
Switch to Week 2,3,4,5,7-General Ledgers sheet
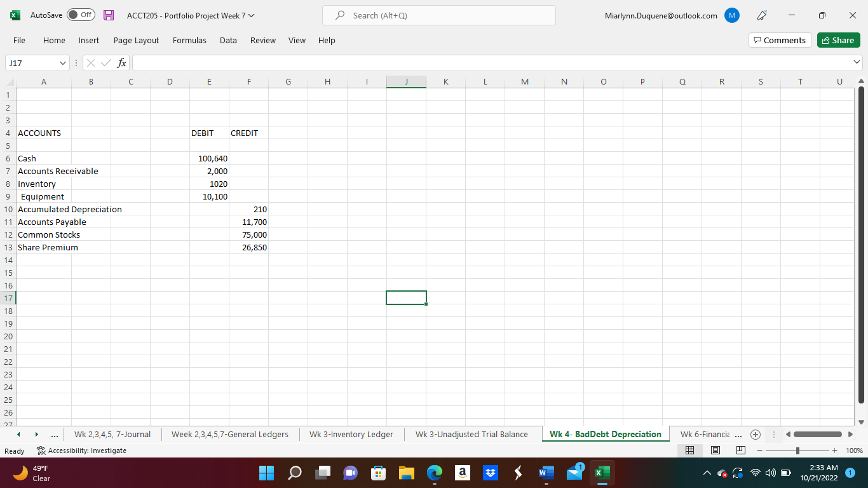click(229, 435)
